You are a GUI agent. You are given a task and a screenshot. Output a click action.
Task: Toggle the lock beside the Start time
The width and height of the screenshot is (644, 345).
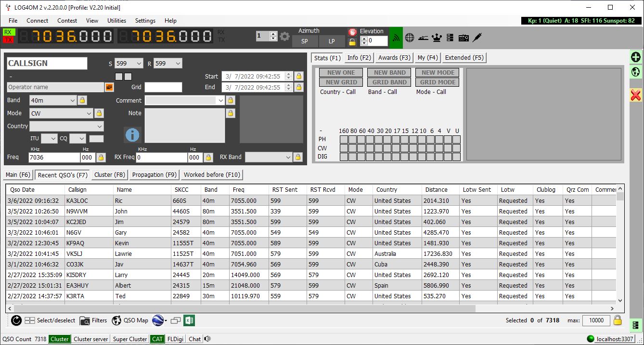click(299, 76)
